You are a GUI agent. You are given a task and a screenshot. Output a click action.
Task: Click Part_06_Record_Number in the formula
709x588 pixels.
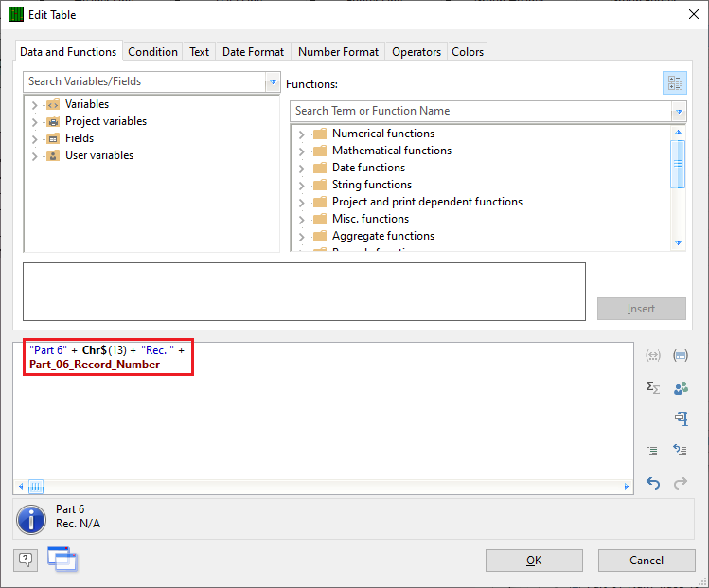pos(95,365)
